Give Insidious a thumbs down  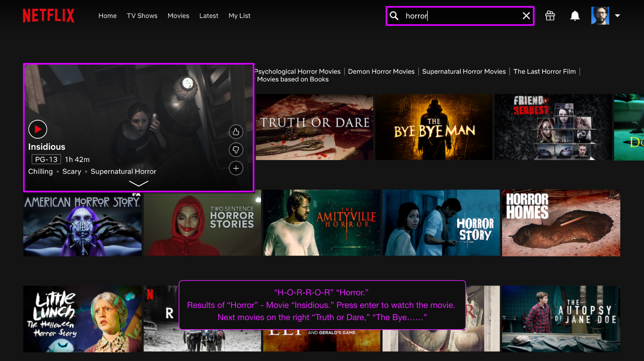point(236,150)
